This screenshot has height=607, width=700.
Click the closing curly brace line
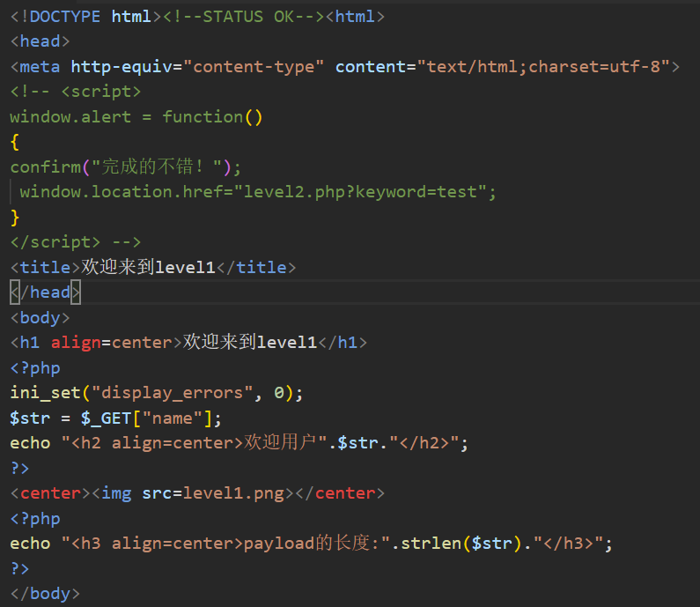tap(15, 217)
